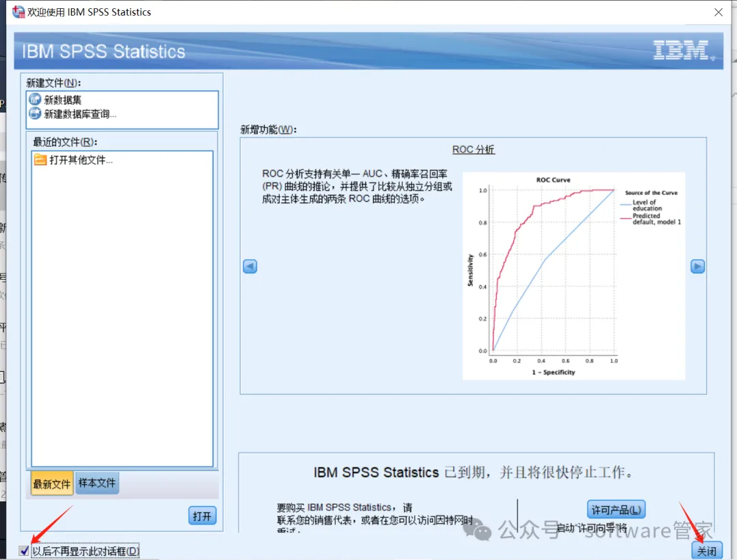Open the 打开其他文件 folder icon
Image resolution: width=737 pixels, height=560 pixels.
click(x=40, y=160)
